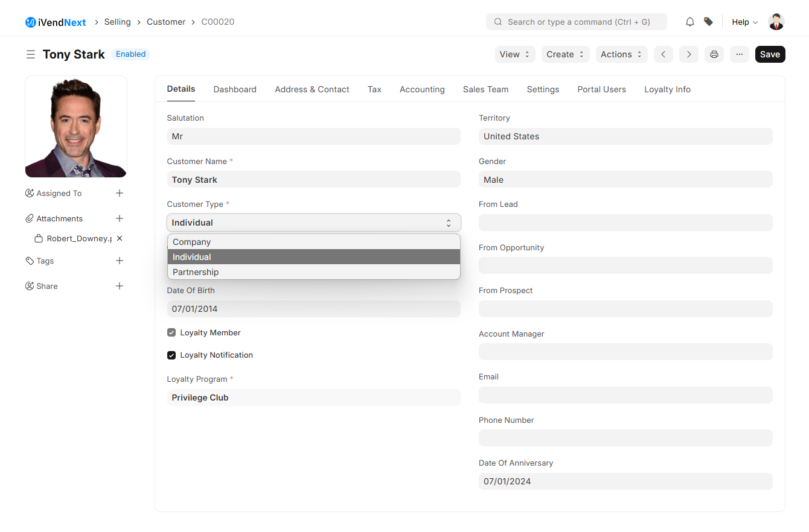Open the Create dropdown menu
Image resolution: width=809 pixels, height=532 pixels.
point(565,54)
